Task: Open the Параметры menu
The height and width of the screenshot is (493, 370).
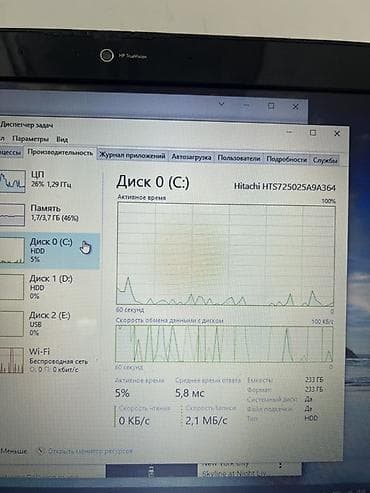Action: pos(30,139)
